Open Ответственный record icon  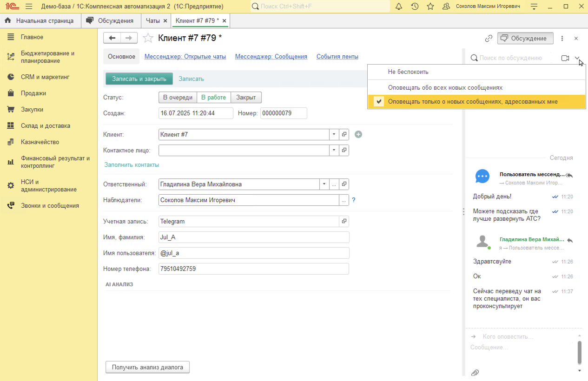click(x=344, y=184)
